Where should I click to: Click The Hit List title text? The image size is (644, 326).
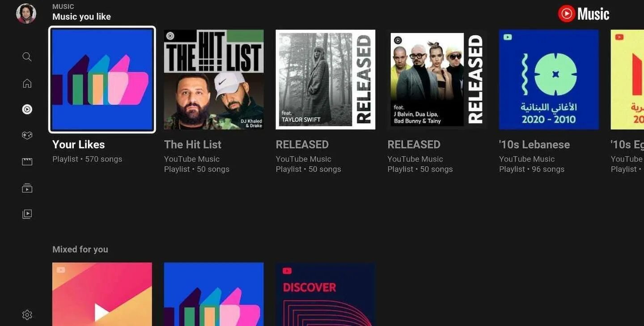193,145
